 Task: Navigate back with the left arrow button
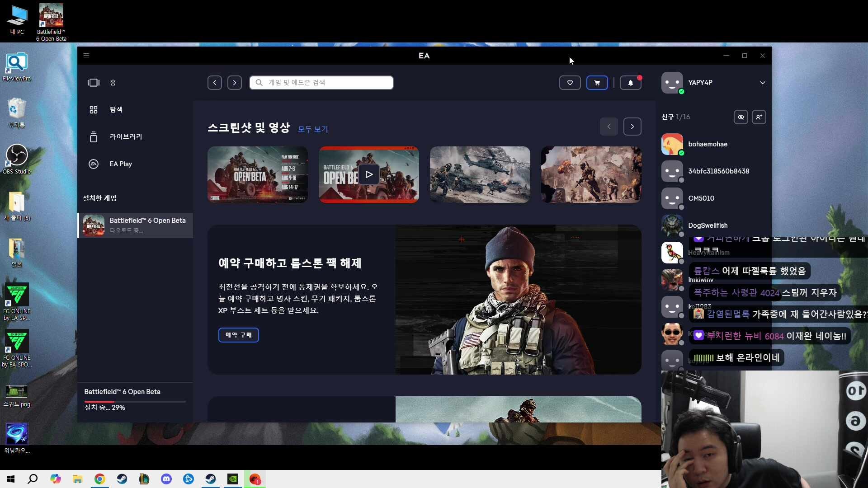coord(215,83)
